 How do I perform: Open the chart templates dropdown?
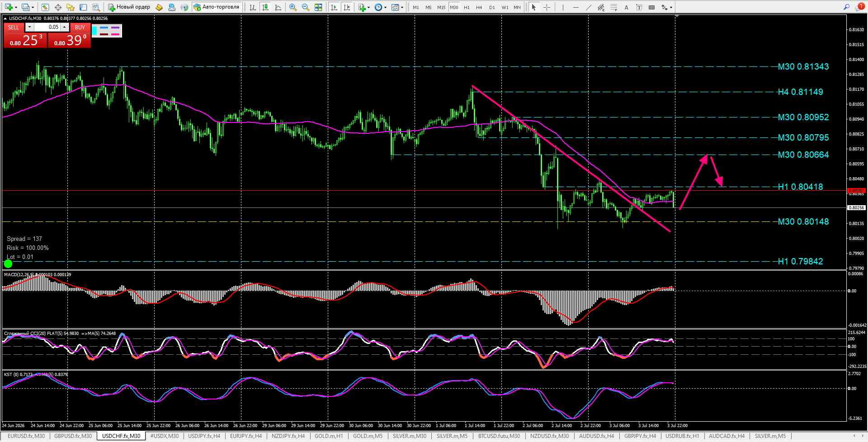(x=398, y=7)
